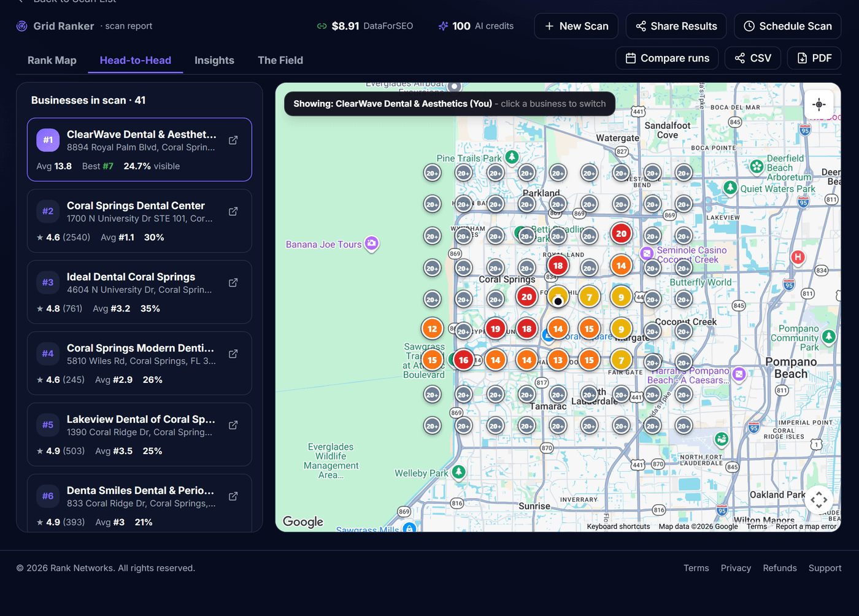Open external link for Denta Smiles Dental
This screenshot has height=616, width=859.
click(x=233, y=496)
